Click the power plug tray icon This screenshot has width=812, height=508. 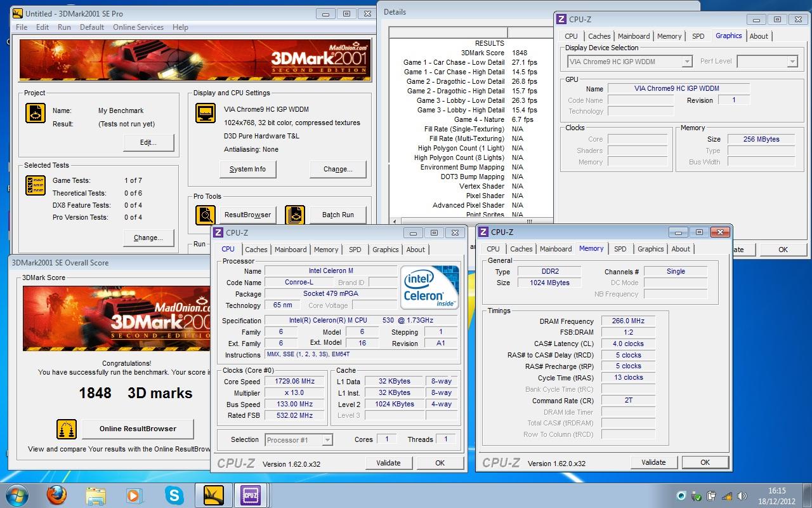tap(712, 495)
